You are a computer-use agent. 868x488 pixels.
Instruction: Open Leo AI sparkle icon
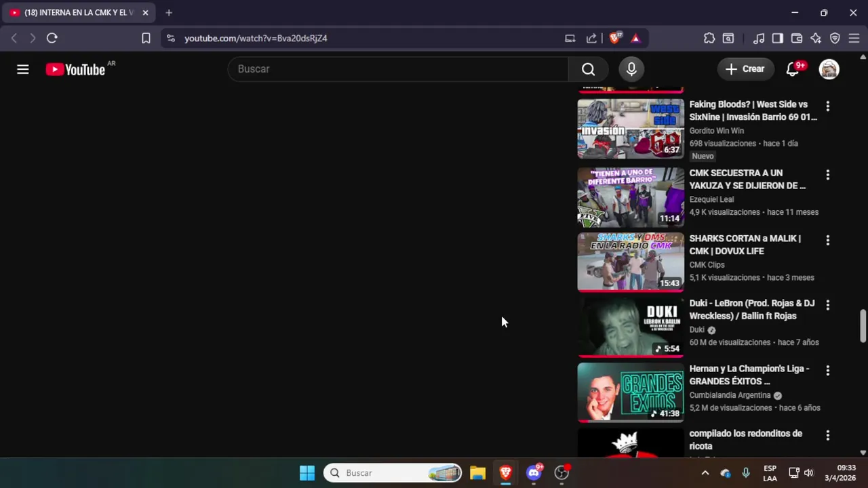[x=816, y=38]
